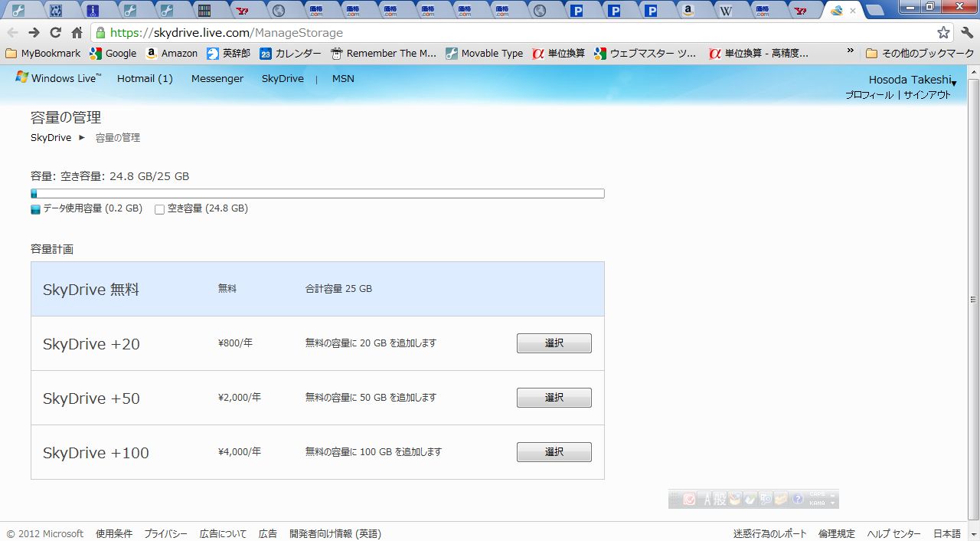
Task: Open the 迷惑行為のレポート link
Action: pyautogui.click(x=770, y=533)
